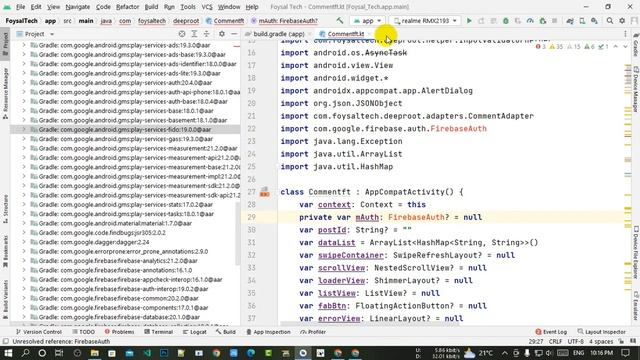
Task: Open the Profiler tool window
Action: click(x=313, y=332)
